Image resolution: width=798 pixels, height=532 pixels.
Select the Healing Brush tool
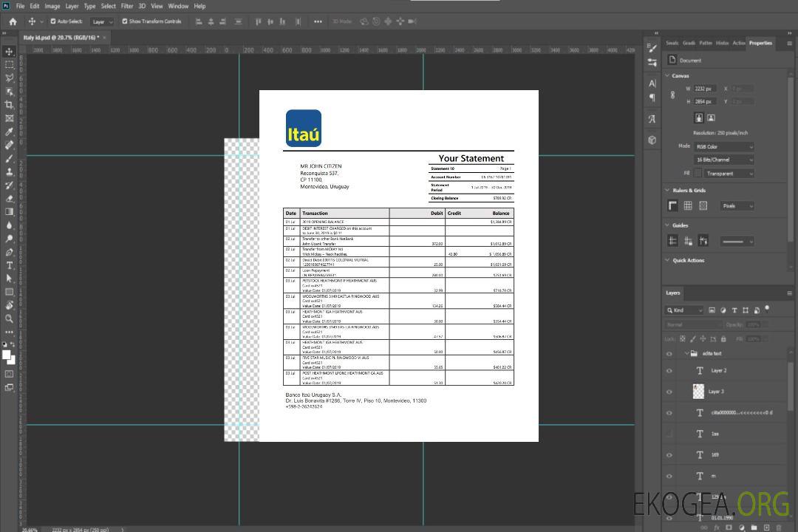pyautogui.click(x=9, y=145)
